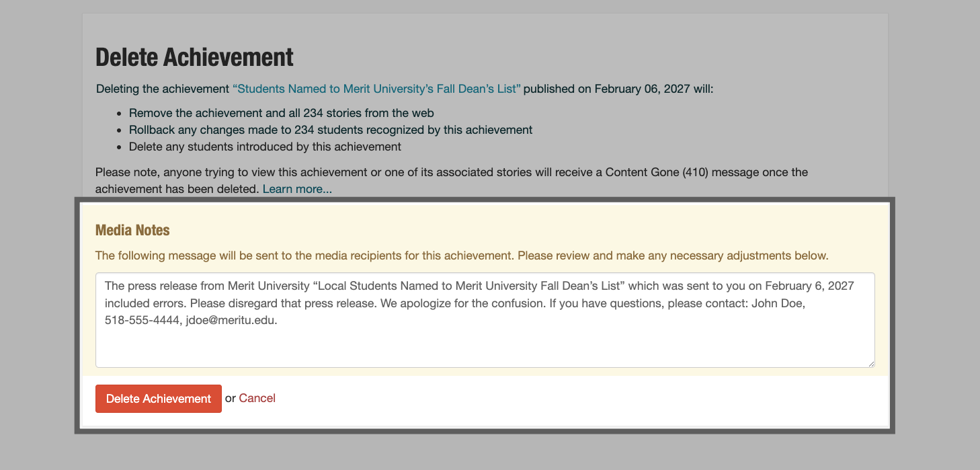980x470 pixels.
Task: Click the word "or" beside Delete Achievement
Action: pyautogui.click(x=231, y=398)
